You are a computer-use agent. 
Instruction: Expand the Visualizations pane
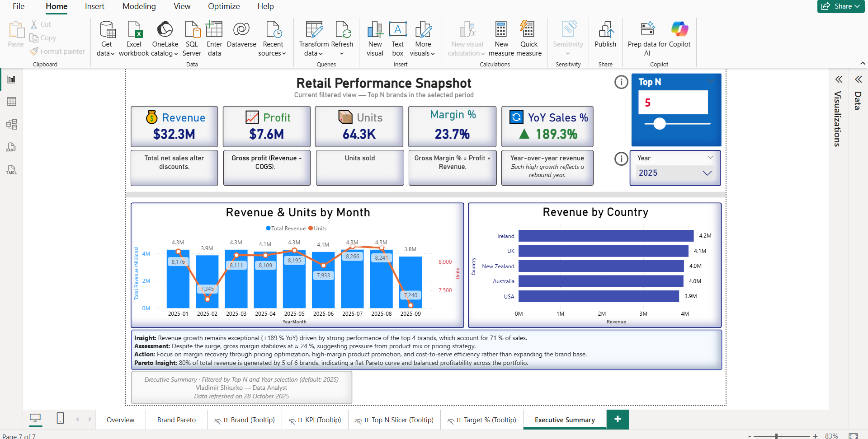tap(839, 79)
